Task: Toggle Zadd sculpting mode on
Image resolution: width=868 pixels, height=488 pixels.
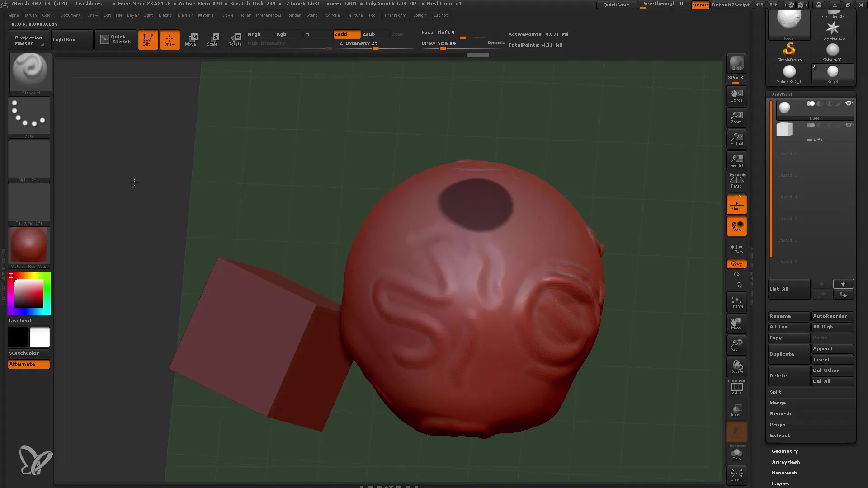Action: pos(346,34)
